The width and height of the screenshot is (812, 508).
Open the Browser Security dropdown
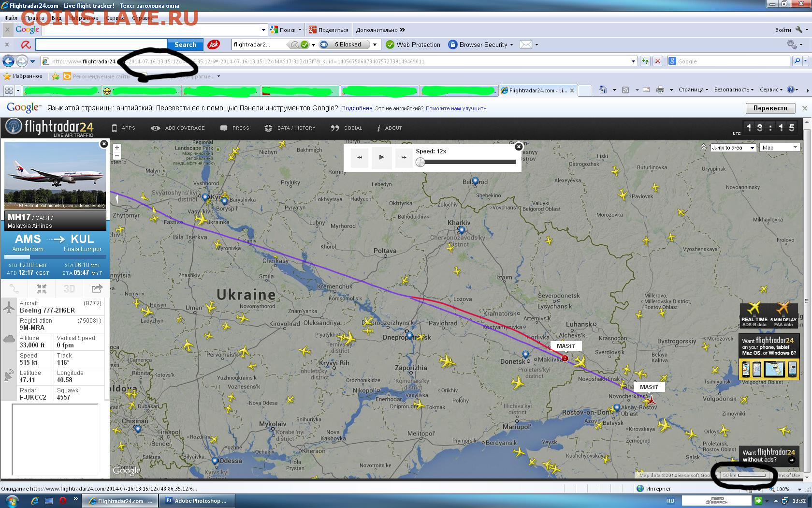pos(480,45)
